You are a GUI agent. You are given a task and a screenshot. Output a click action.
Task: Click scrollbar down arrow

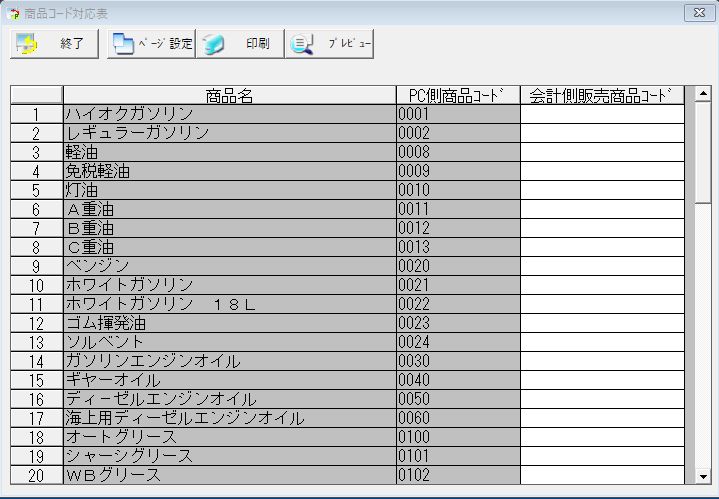click(x=703, y=476)
